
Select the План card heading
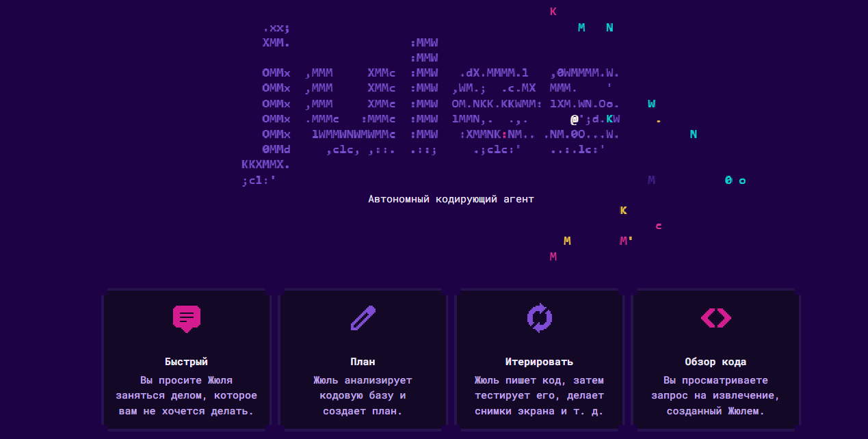[363, 362]
